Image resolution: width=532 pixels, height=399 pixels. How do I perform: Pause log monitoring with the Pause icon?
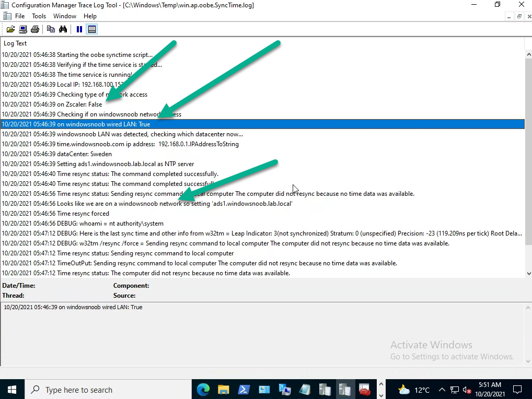pyautogui.click(x=79, y=29)
